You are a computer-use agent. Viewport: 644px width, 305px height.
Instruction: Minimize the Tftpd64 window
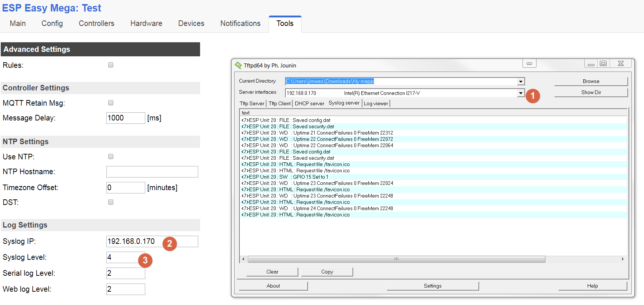click(x=591, y=64)
